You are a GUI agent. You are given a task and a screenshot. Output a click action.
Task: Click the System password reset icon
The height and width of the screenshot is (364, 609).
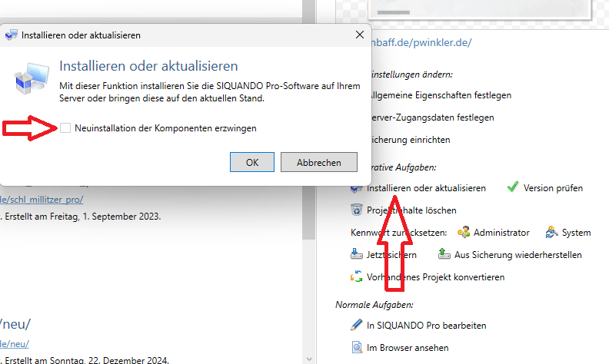point(552,232)
